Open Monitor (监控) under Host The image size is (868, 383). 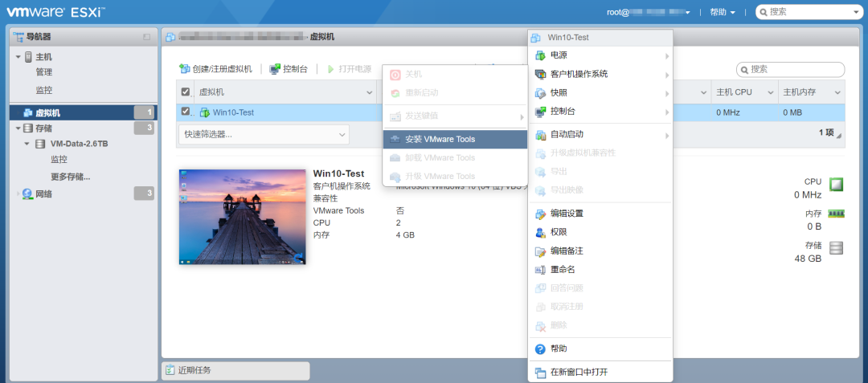coord(44,90)
